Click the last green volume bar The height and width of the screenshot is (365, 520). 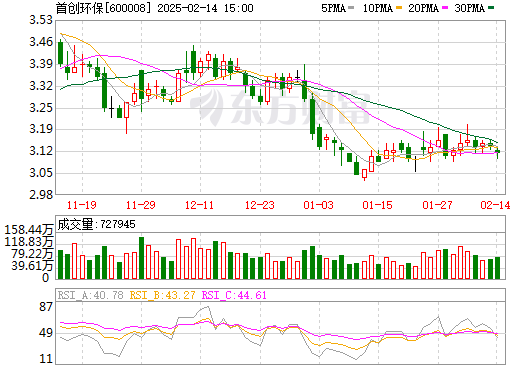[497, 268]
